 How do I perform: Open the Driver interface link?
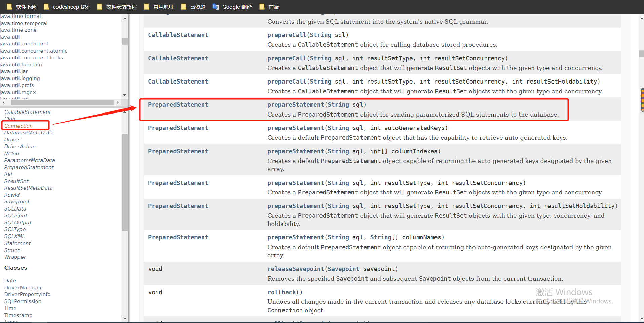point(12,140)
